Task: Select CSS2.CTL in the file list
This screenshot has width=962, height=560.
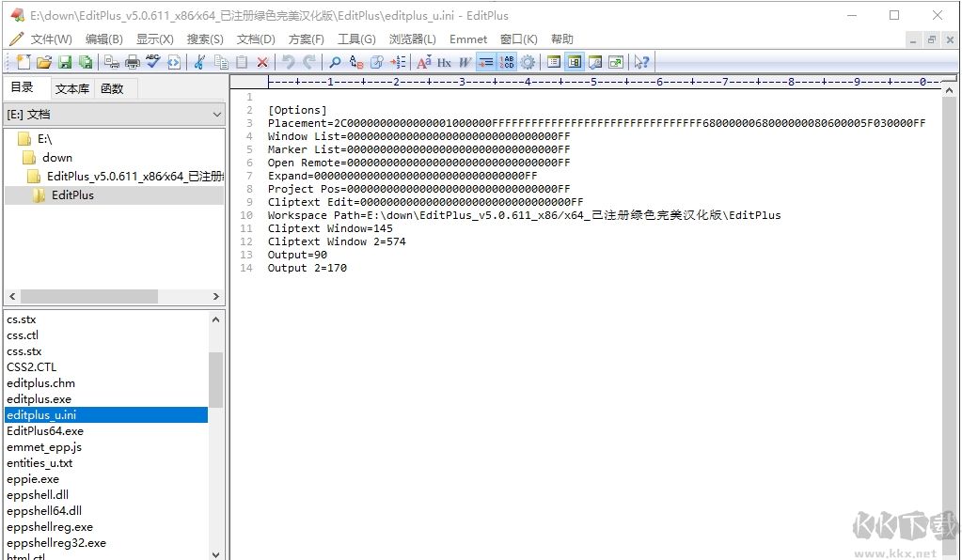Action: (31, 367)
